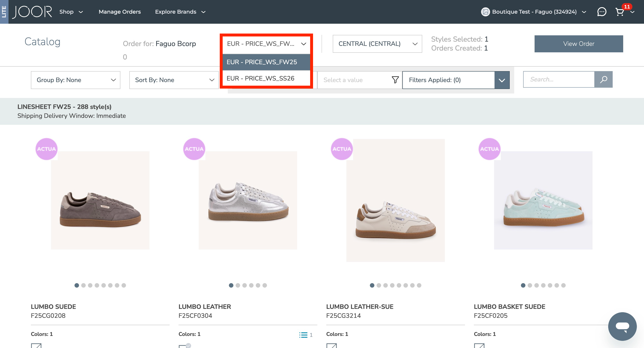Click ACTUA badge on Lumbo Suede
The width and height of the screenshot is (644, 348).
(x=47, y=149)
